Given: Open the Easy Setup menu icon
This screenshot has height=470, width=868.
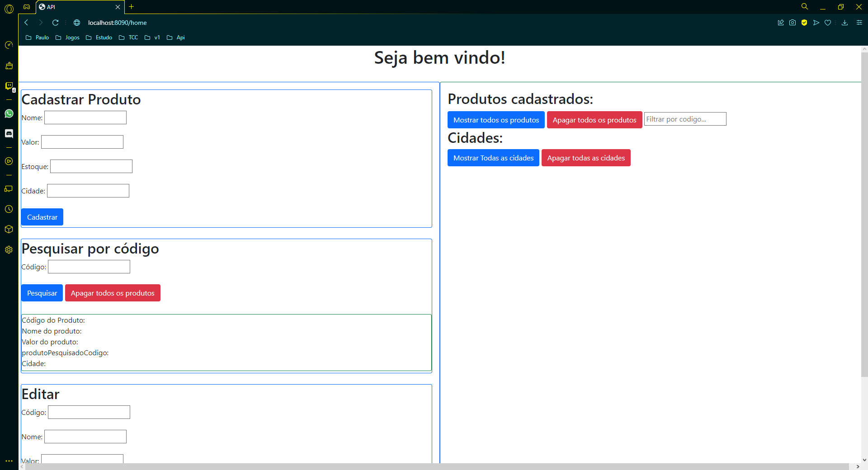Looking at the screenshot, I should pyautogui.click(x=859, y=23).
